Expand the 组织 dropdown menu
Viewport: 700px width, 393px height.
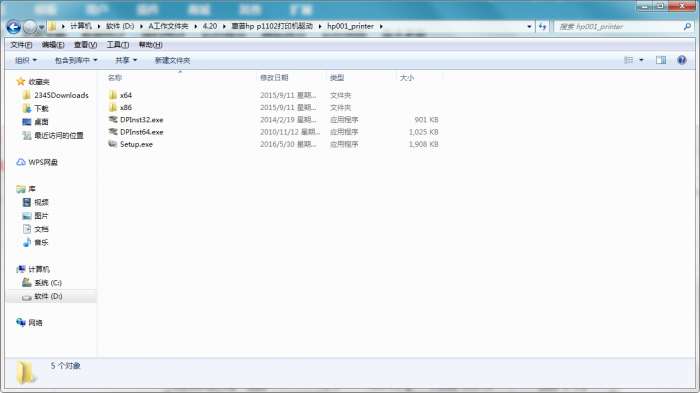[26, 60]
